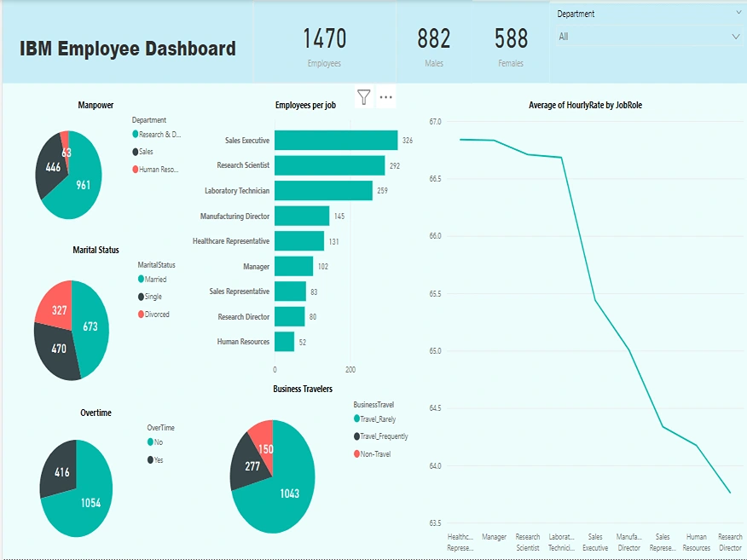
Task: Click the 52 data label
Action: [x=303, y=342]
